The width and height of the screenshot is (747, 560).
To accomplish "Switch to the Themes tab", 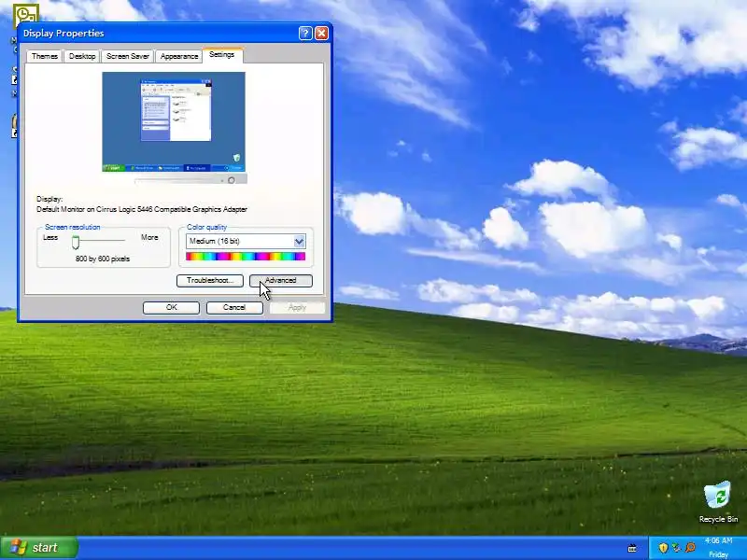I will click(x=44, y=56).
